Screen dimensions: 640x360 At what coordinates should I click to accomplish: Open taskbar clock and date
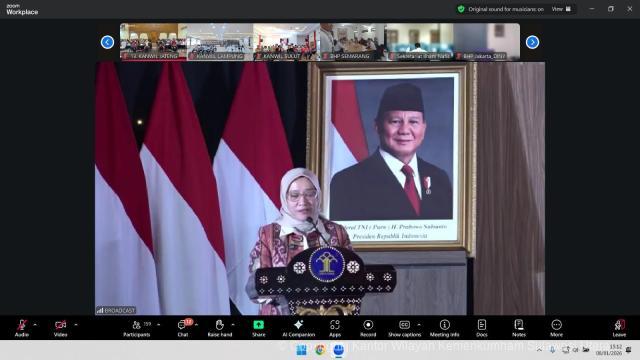tap(609, 350)
